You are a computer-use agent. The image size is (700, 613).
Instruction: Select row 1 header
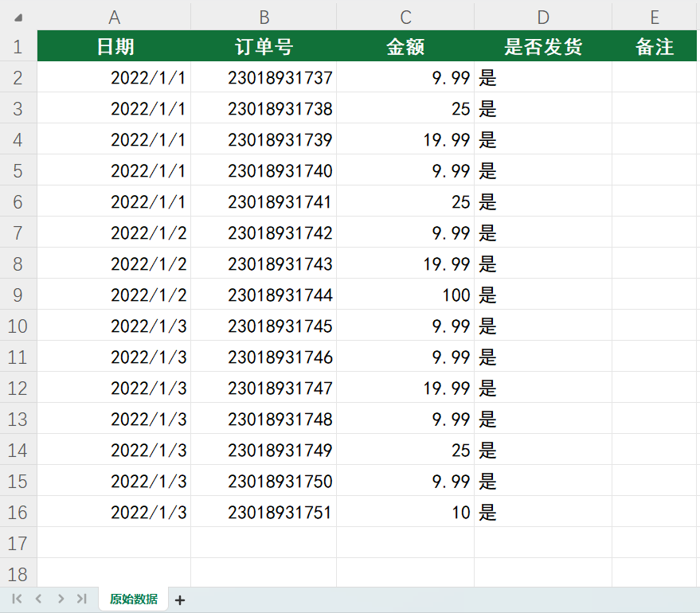point(18,46)
